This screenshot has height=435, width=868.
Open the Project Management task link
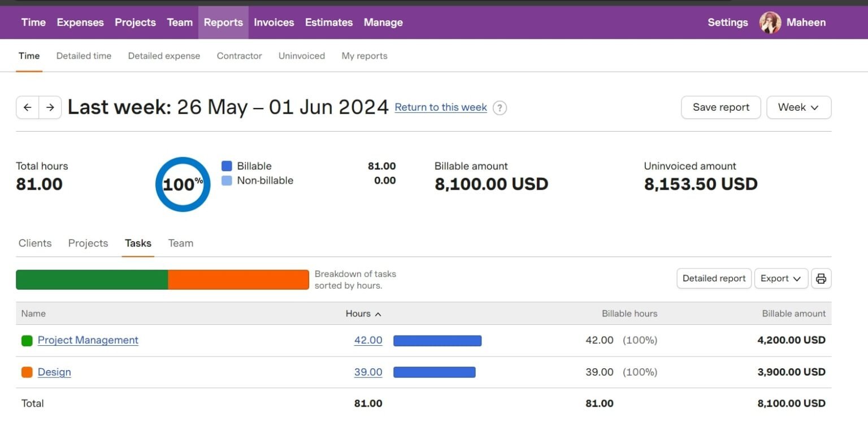(x=88, y=340)
